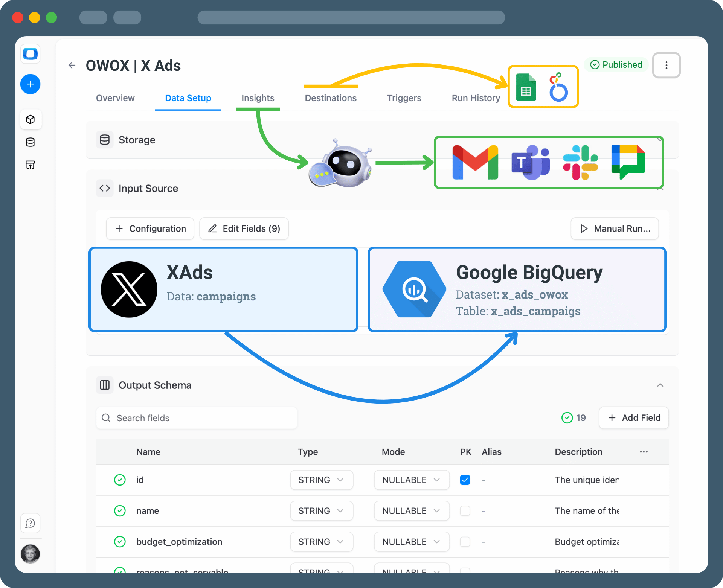Image resolution: width=723 pixels, height=588 pixels.
Task: Switch to the Destinations tab
Action: [330, 98]
